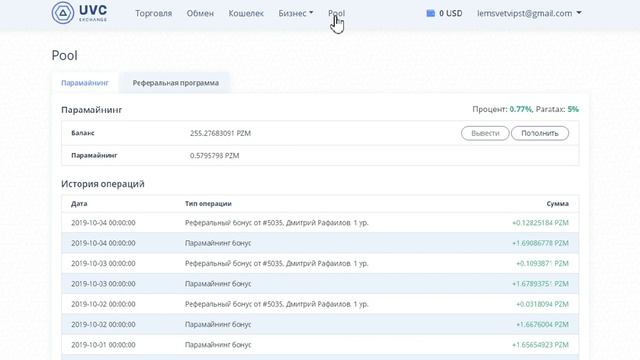Click the 2019-10-01 00:00:00 date cell

click(x=103, y=345)
